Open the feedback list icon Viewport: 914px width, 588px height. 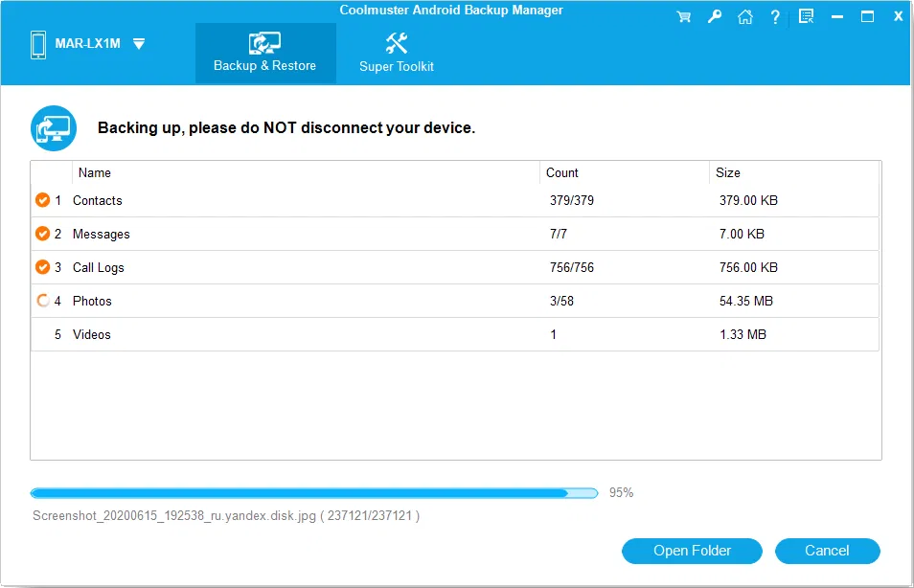click(x=806, y=17)
